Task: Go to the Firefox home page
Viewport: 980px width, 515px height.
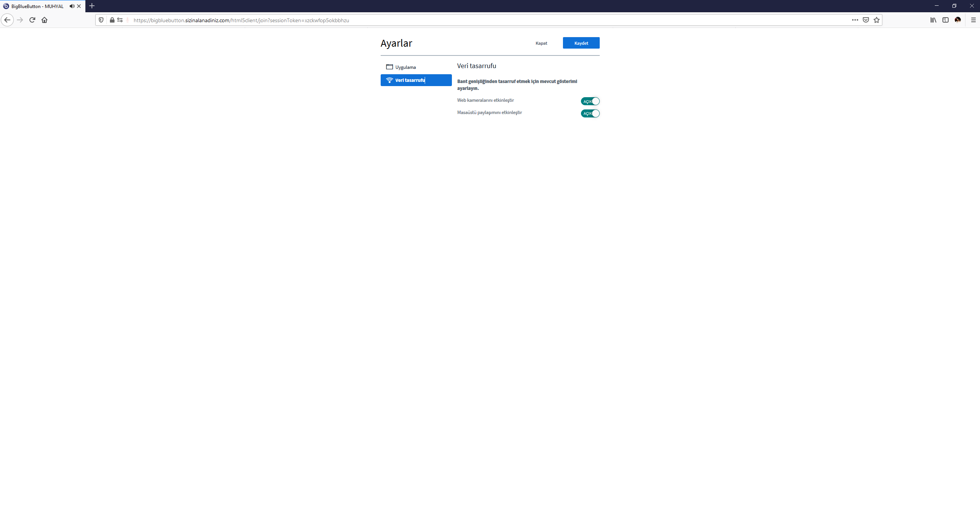Action: [x=44, y=20]
